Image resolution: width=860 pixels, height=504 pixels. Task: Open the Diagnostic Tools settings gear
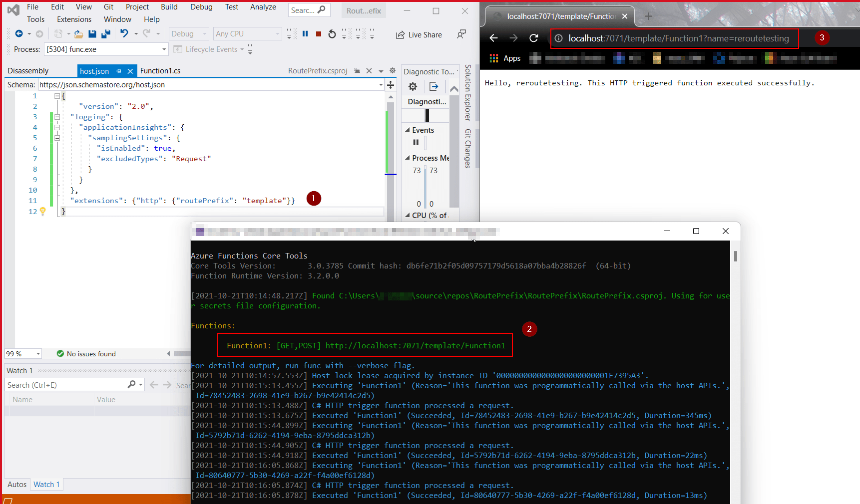(x=413, y=86)
